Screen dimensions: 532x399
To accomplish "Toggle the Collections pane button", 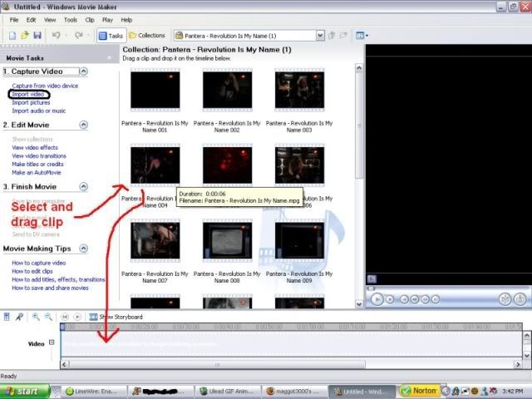I will (147, 36).
